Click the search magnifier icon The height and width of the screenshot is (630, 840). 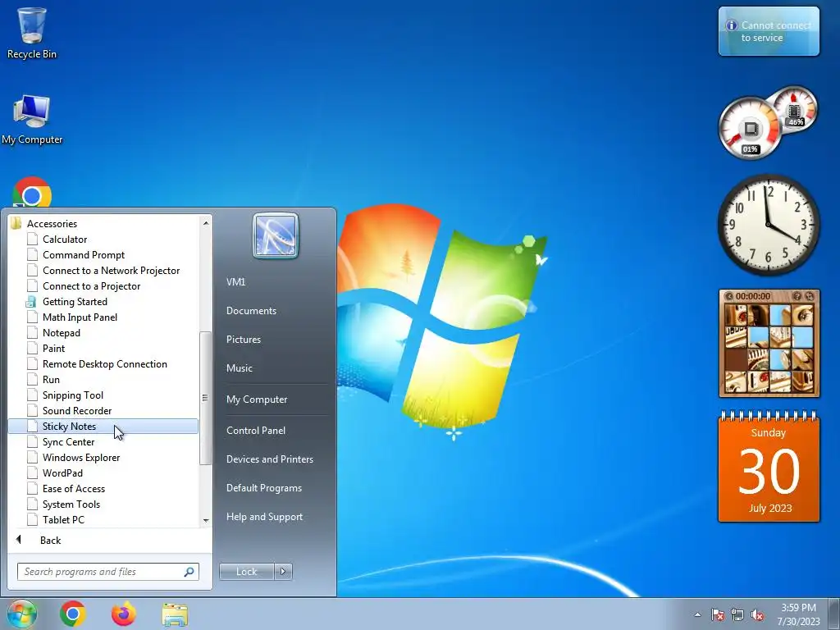pos(189,572)
